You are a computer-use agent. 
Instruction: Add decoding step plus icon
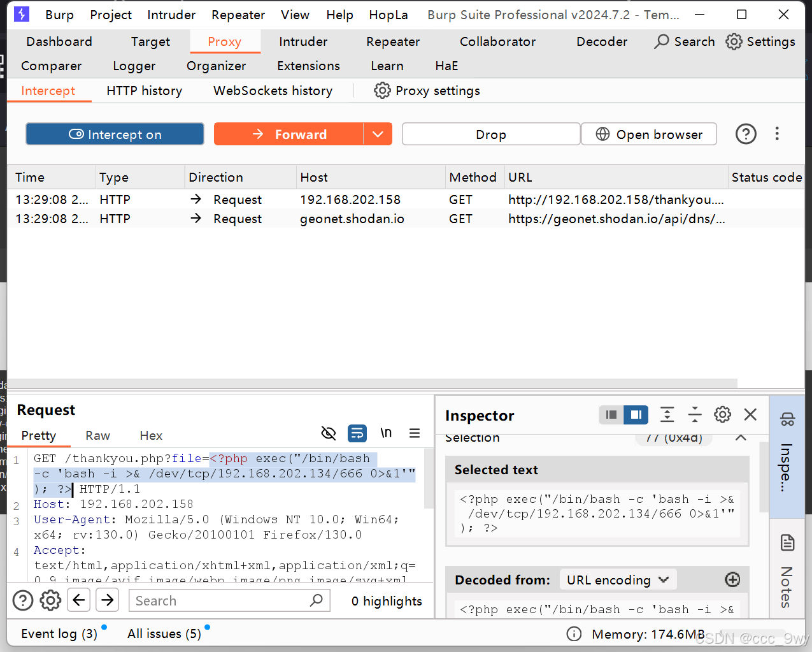pos(732,579)
